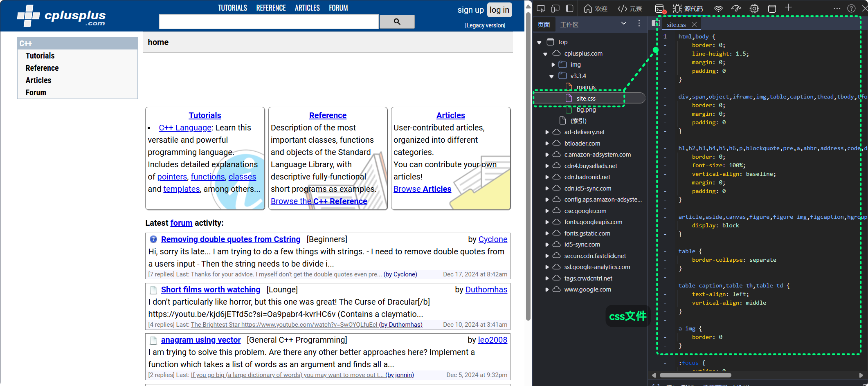Open DevTools three-dot customize menu
The width and height of the screenshot is (868, 386).
pos(837,8)
